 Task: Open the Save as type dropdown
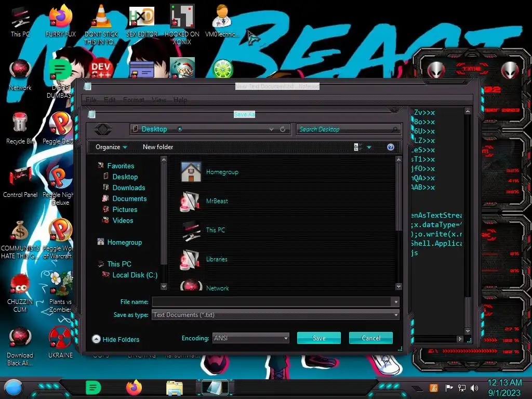[x=275, y=315]
